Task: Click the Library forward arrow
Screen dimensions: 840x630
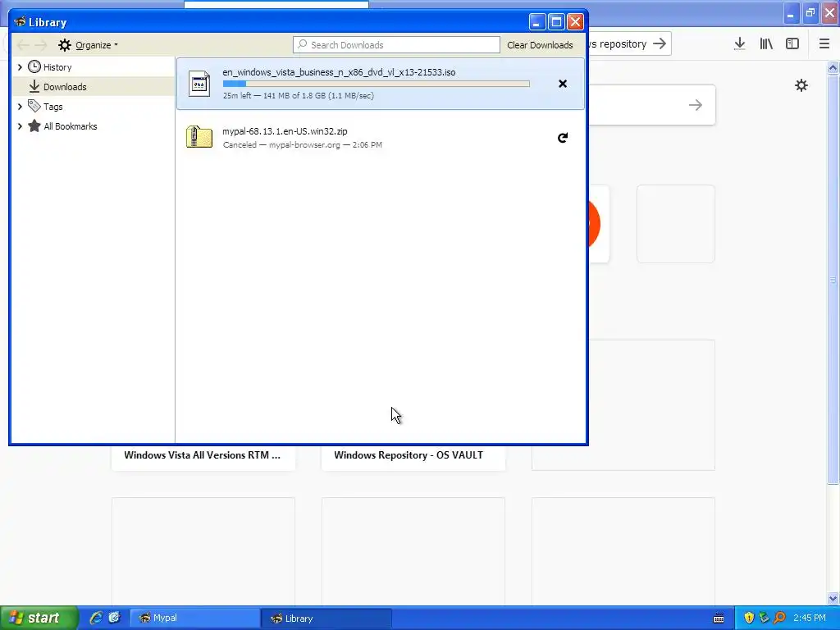Action: pos(41,45)
